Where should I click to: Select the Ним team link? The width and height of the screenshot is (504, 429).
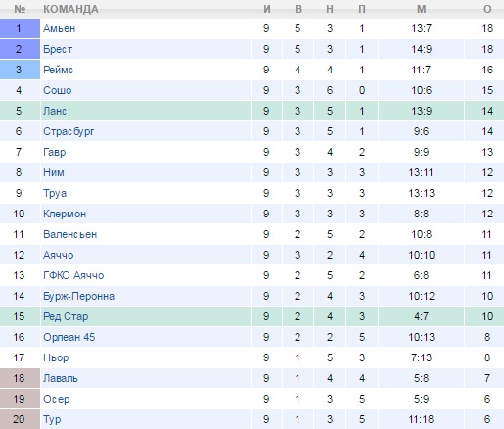tap(54, 172)
